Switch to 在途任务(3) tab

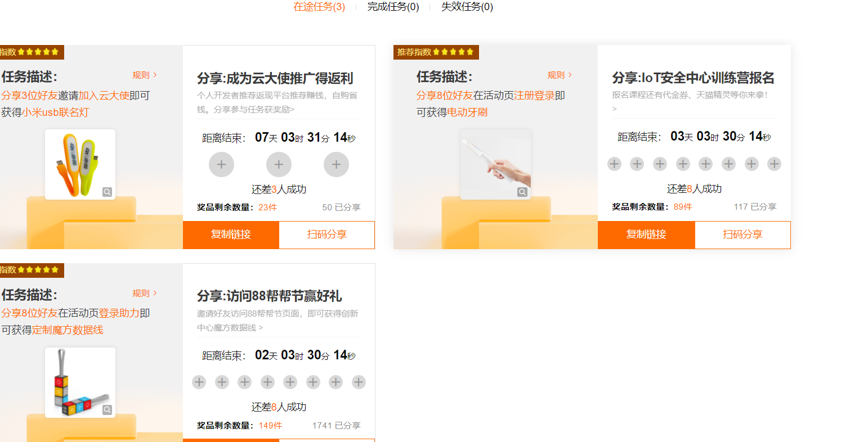pyautogui.click(x=319, y=7)
